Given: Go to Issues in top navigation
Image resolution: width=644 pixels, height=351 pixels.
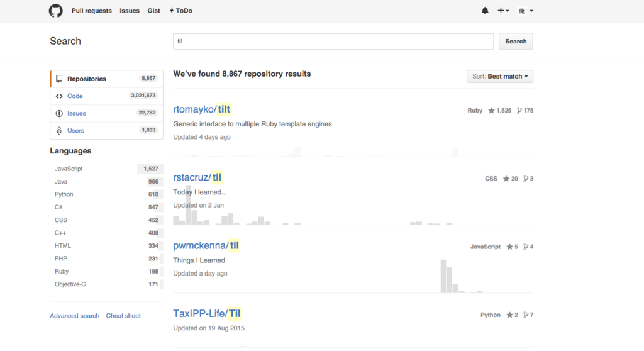Looking at the screenshot, I should point(130,11).
